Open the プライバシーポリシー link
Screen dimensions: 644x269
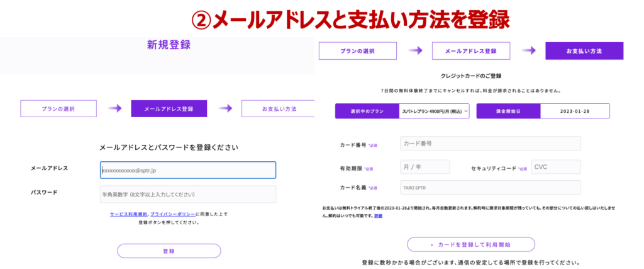(x=173, y=215)
